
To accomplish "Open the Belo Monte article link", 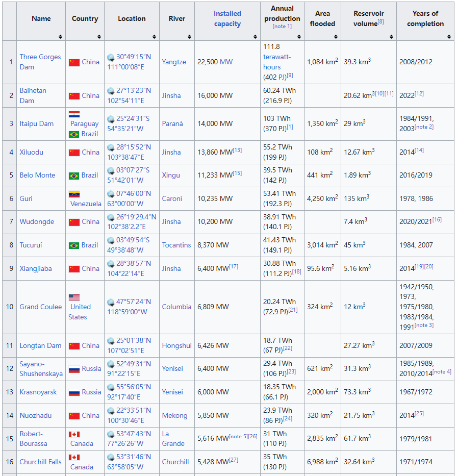I will (37, 175).
